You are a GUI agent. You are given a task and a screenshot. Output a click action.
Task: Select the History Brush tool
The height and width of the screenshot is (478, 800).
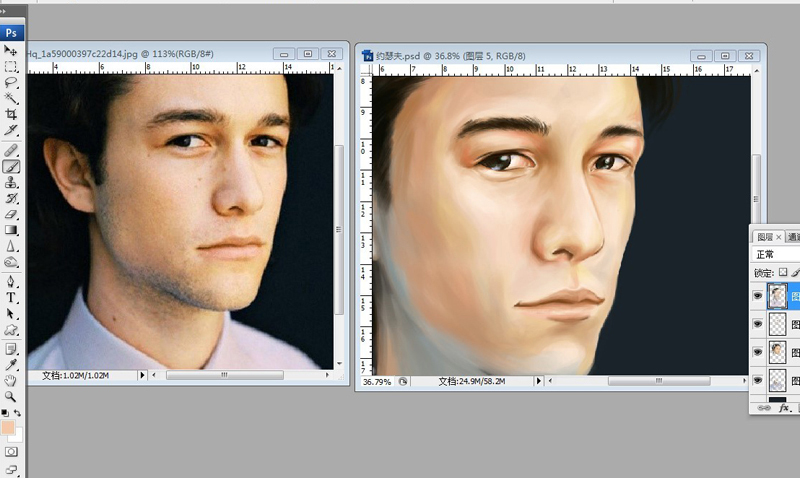click(10, 198)
